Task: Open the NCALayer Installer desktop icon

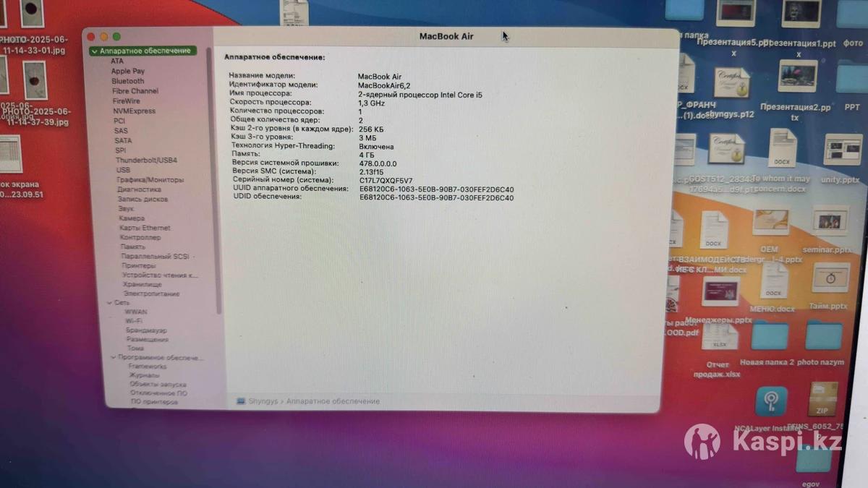Action: click(771, 402)
